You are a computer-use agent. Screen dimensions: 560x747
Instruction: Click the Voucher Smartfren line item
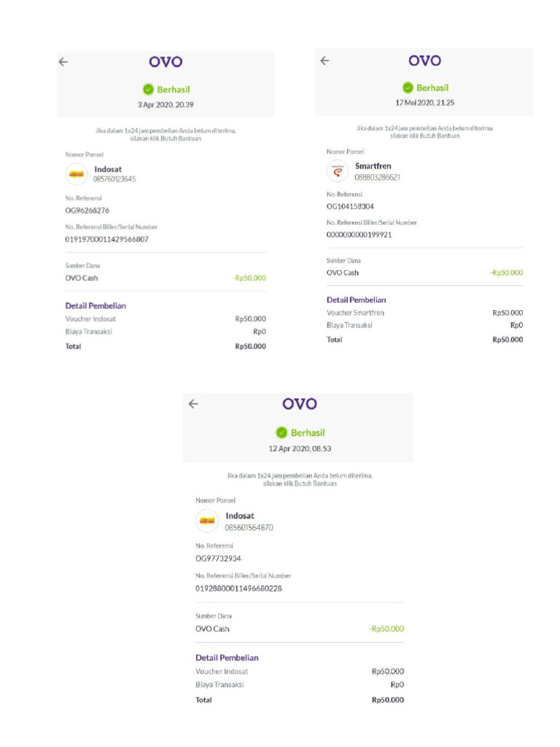(x=355, y=313)
